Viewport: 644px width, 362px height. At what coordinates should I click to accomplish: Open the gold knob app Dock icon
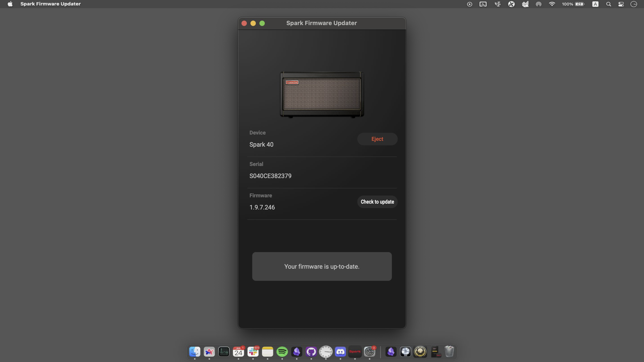click(420, 352)
